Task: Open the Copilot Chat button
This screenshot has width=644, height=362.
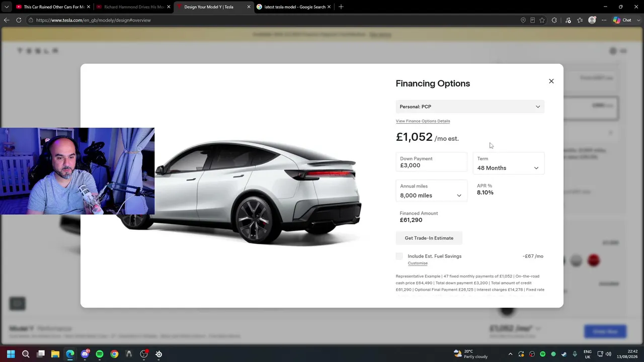Action: point(622,20)
